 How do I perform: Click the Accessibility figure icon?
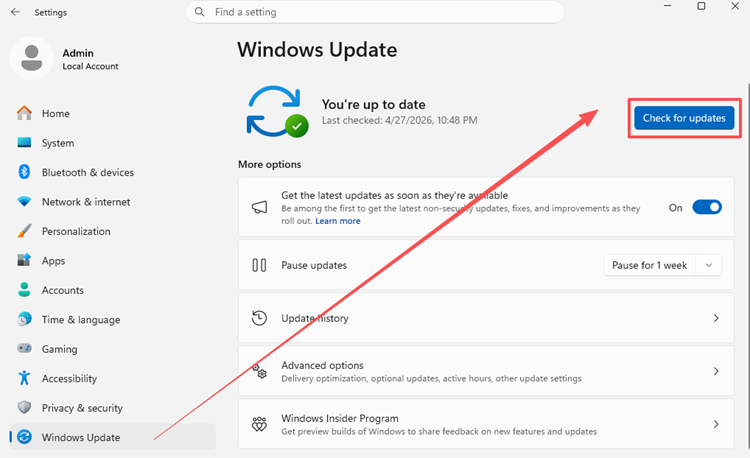[x=24, y=378]
